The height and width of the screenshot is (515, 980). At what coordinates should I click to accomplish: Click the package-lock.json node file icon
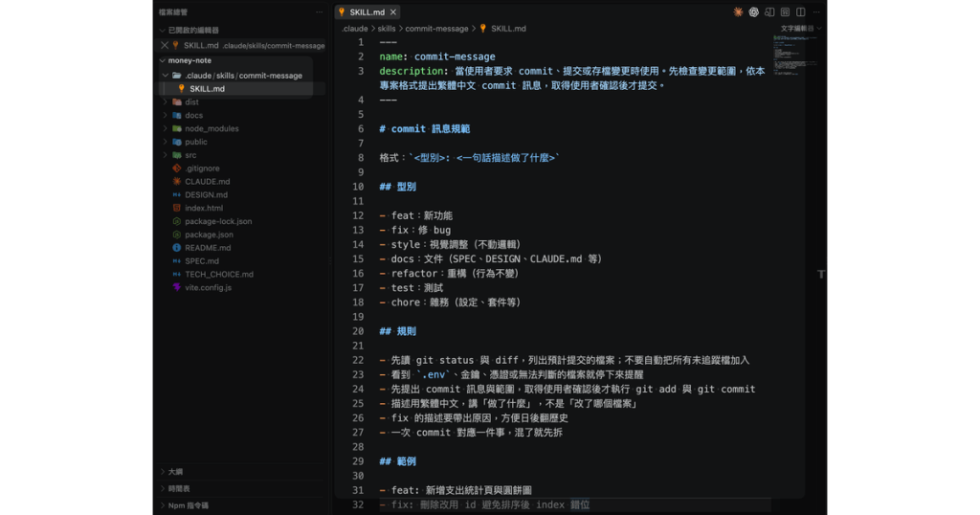point(177,221)
